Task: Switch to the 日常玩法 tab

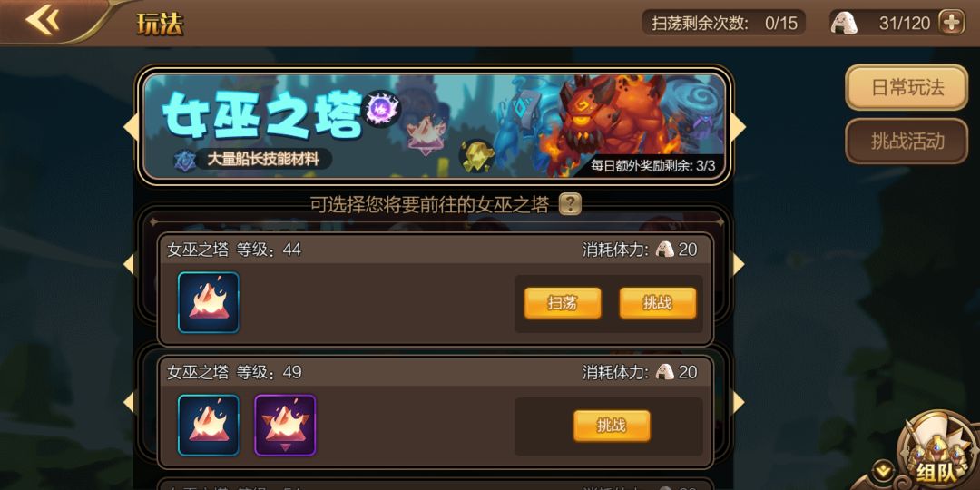Action: pos(906,87)
